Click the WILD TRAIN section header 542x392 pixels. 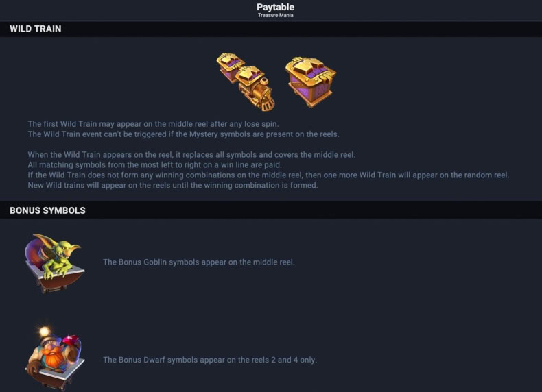point(35,29)
